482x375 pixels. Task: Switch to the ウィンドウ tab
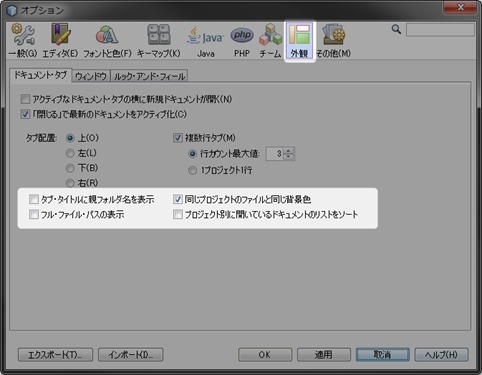pyautogui.click(x=91, y=76)
